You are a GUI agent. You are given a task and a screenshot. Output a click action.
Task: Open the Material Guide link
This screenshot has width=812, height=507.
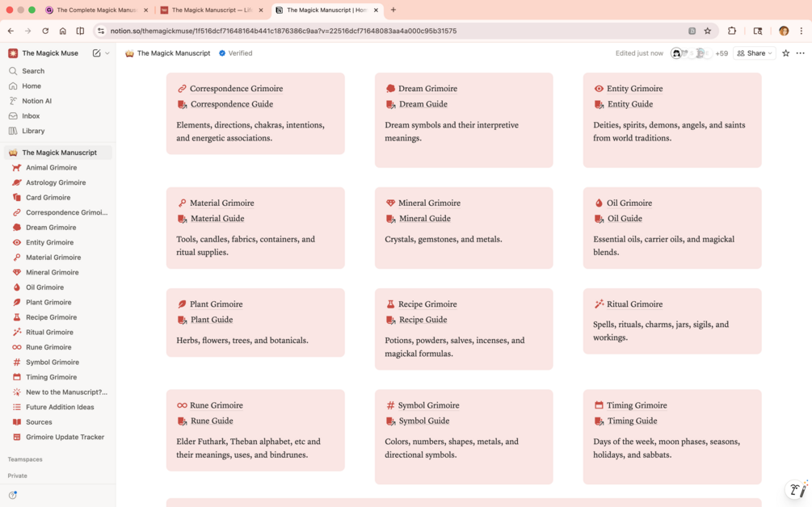pos(217,218)
